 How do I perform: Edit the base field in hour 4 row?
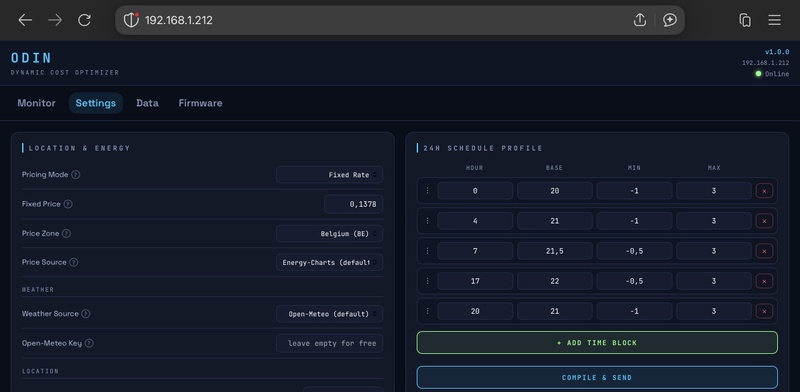click(555, 221)
